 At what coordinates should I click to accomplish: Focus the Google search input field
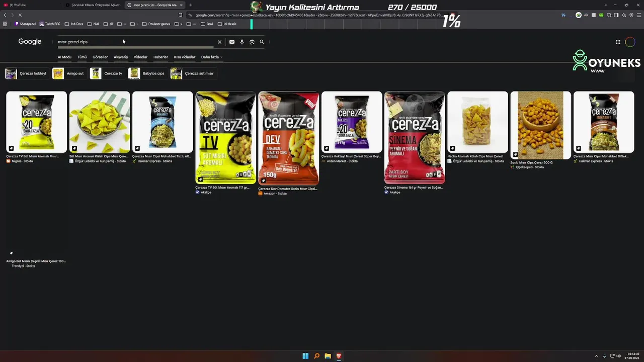[136, 42]
